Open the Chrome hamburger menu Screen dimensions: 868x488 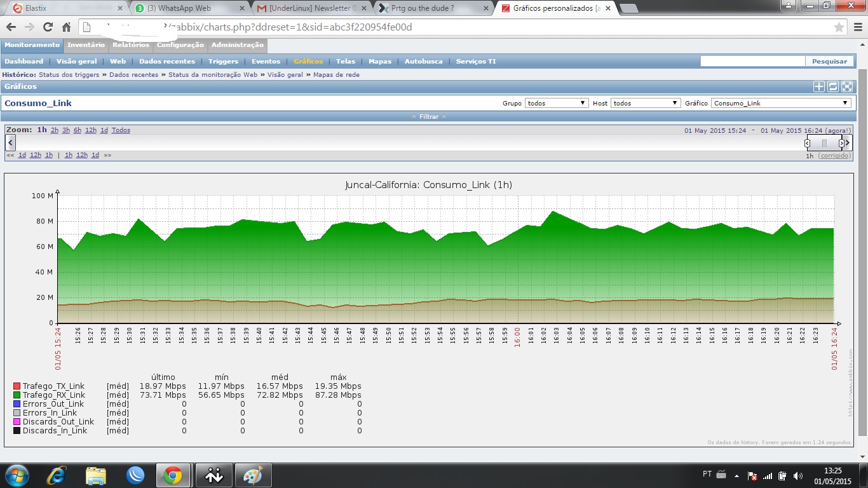pyautogui.click(x=857, y=27)
